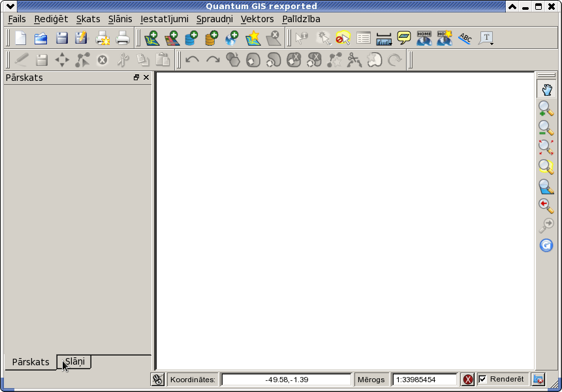This screenshot has width=562, height=392.
Task: Save project as icon with pencil
Action: 82,38
